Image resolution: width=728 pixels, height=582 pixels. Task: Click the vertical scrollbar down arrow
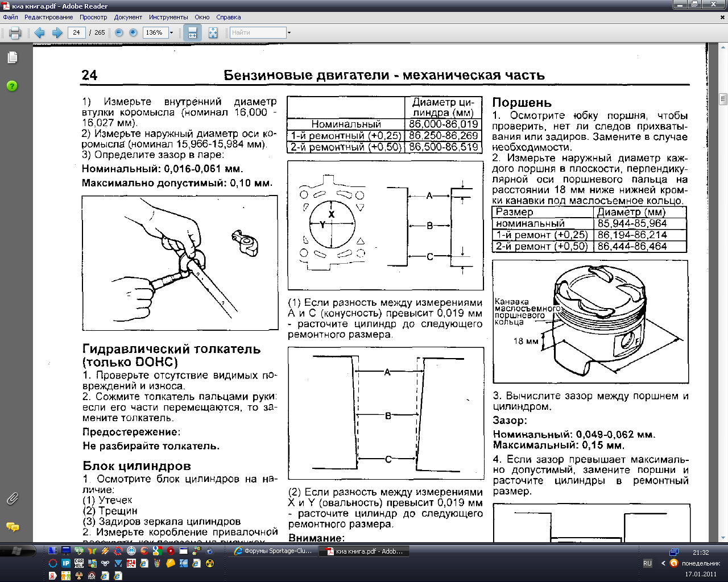coord(723,538)
